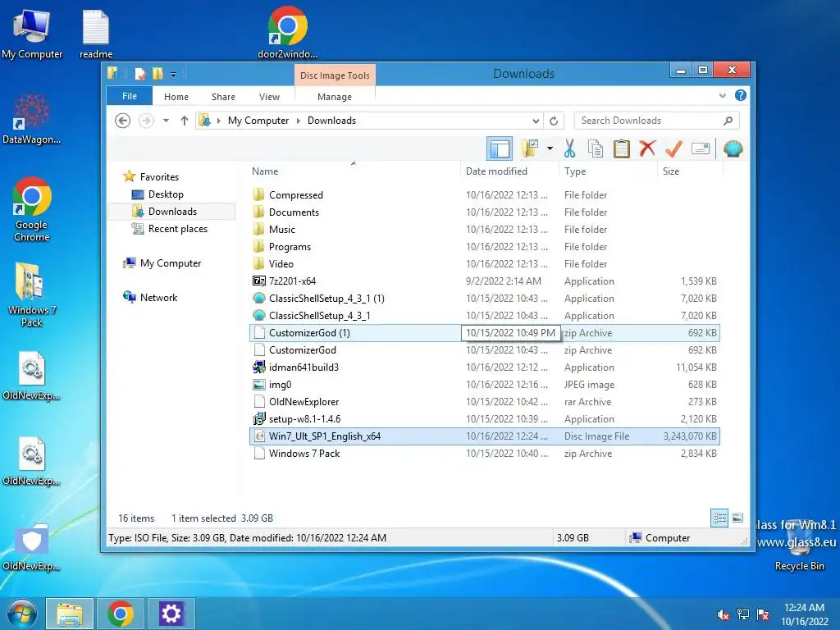
Task: Click Chrome icon in taskbar
Action: tap(121, 614)
